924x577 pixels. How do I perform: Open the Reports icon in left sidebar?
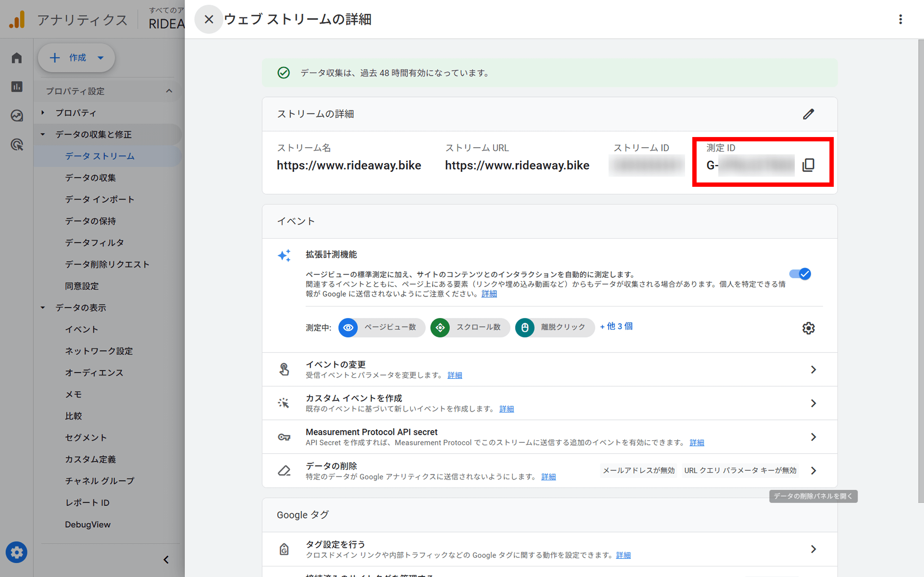point(16,87)
